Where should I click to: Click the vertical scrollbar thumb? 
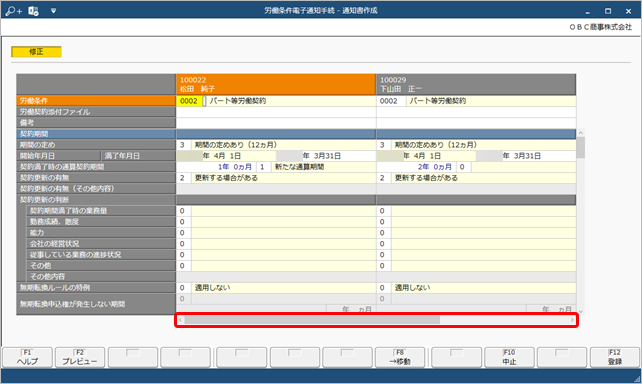click(581, 147)
